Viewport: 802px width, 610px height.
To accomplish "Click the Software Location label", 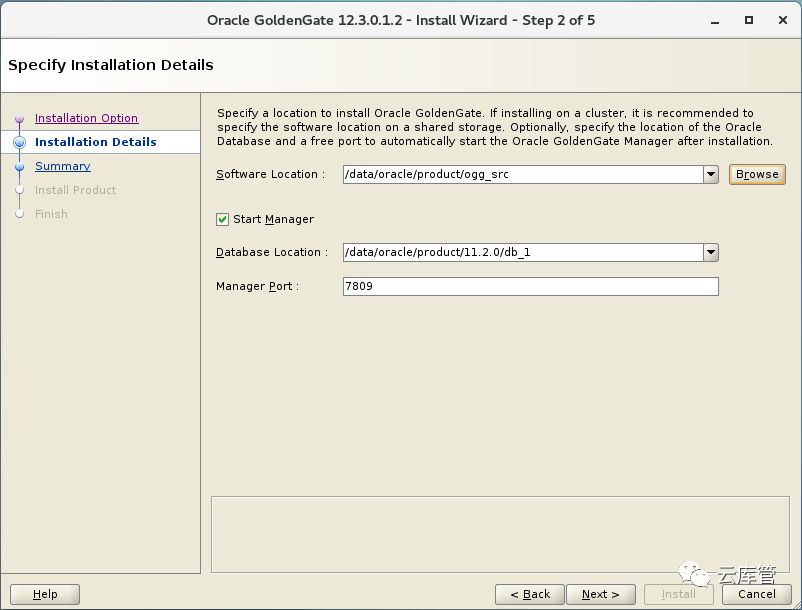I will [x=270, y=174].
